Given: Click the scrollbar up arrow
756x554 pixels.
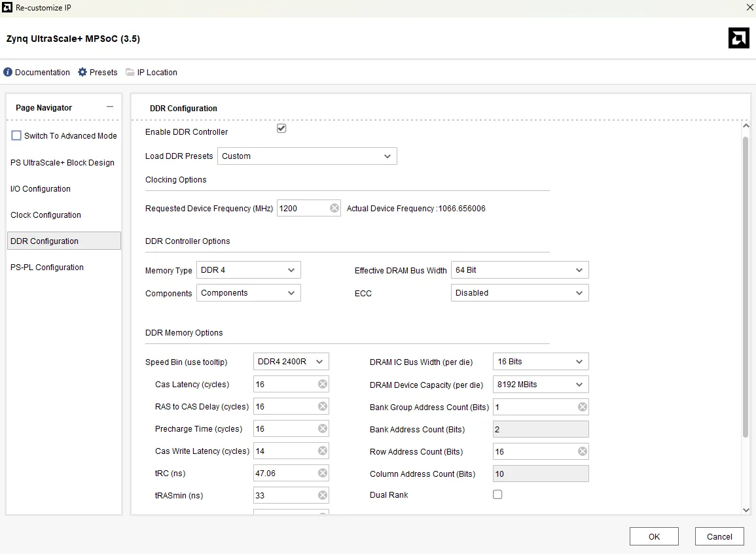Looking at the screenshot, I should (746, 126).
